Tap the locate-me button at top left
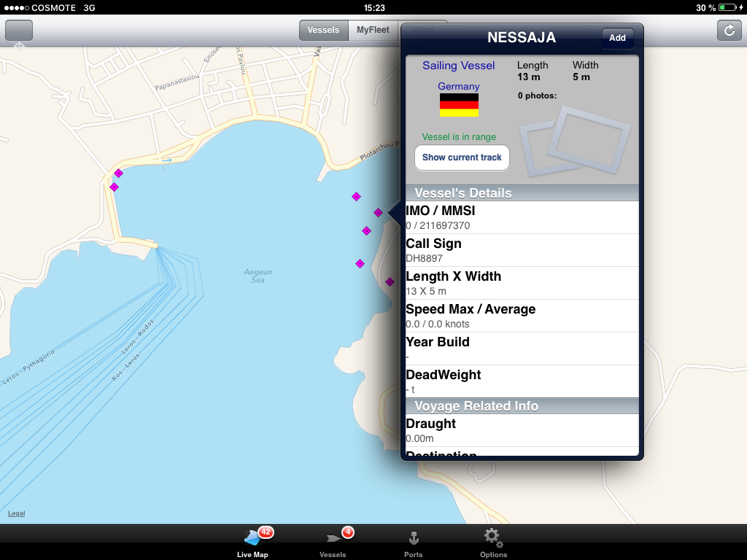The height and width of the screenshot is (560, 747). 19,31
